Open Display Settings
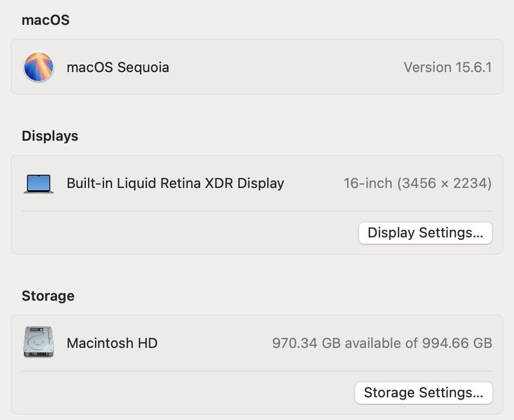This screenshot has width=514, height=420. (x=425, y=233)
